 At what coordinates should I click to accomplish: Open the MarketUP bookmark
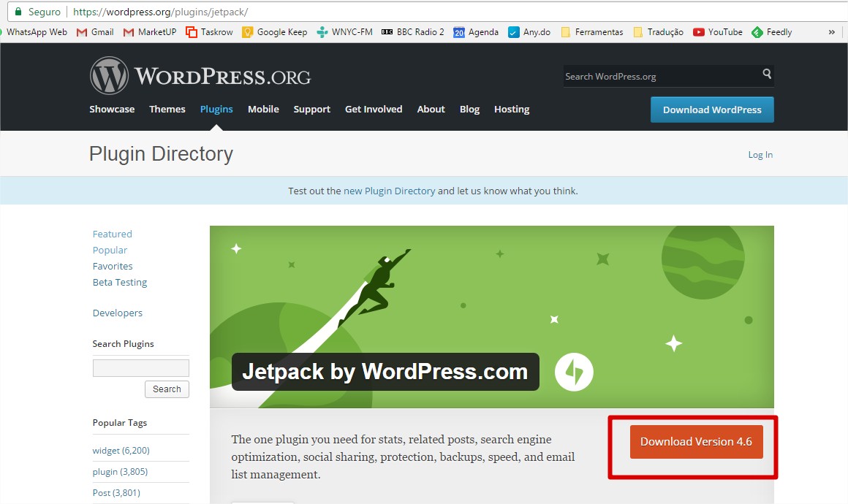[150, 32]
